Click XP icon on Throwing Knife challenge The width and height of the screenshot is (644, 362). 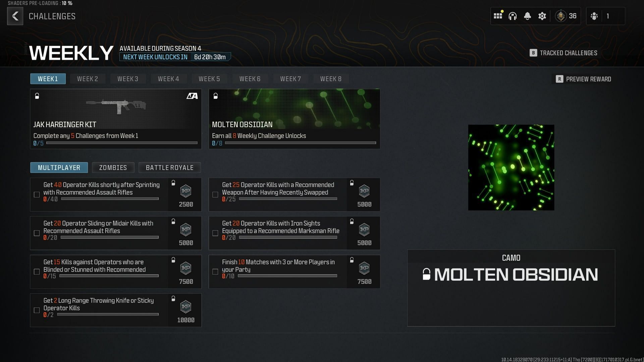click(x=185, y=306)
